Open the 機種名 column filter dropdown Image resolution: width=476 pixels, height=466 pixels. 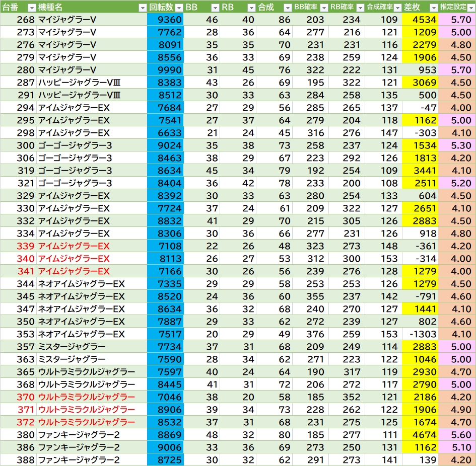point(143,8)
